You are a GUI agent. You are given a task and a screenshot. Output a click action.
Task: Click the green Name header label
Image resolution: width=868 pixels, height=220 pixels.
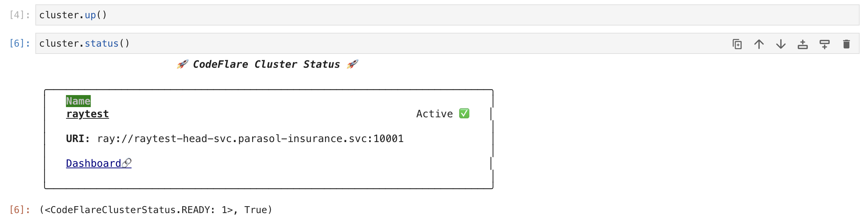click(x=78, y=101)
